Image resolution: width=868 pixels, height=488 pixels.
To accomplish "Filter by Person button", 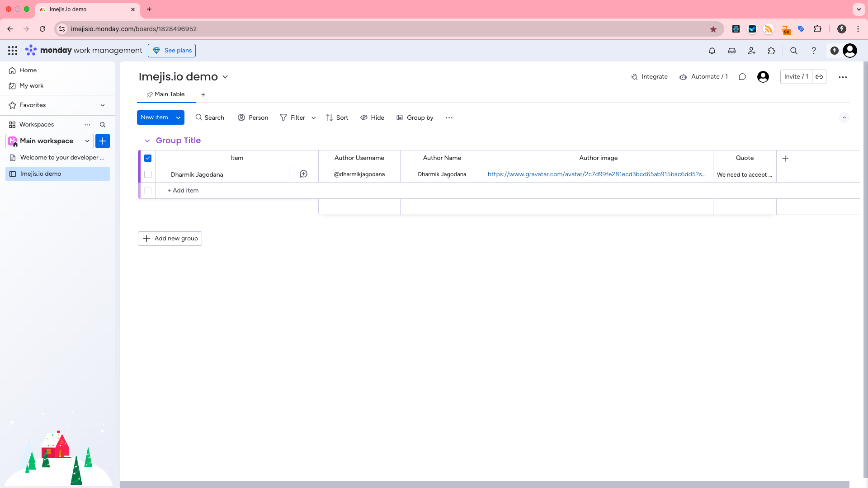I will coord(253,117).
